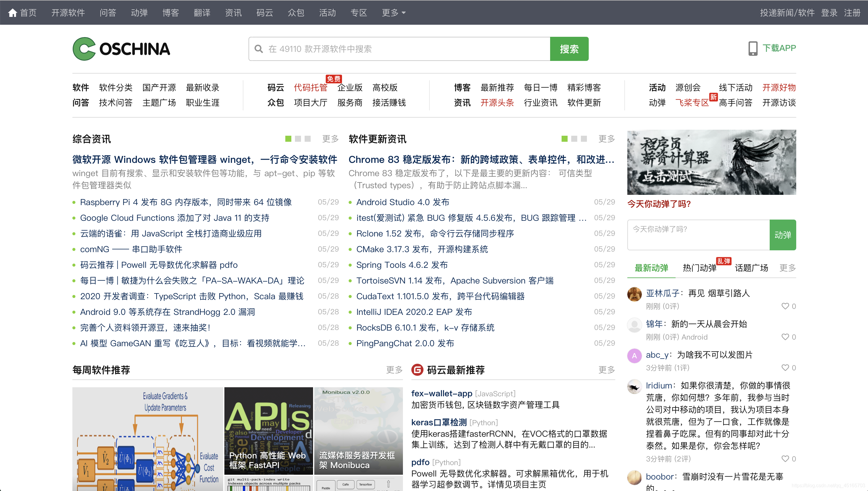This screenshot has height=491, width=868.
Task: Click 更多 next to 每周软件推荐
Action: point(394,370)
